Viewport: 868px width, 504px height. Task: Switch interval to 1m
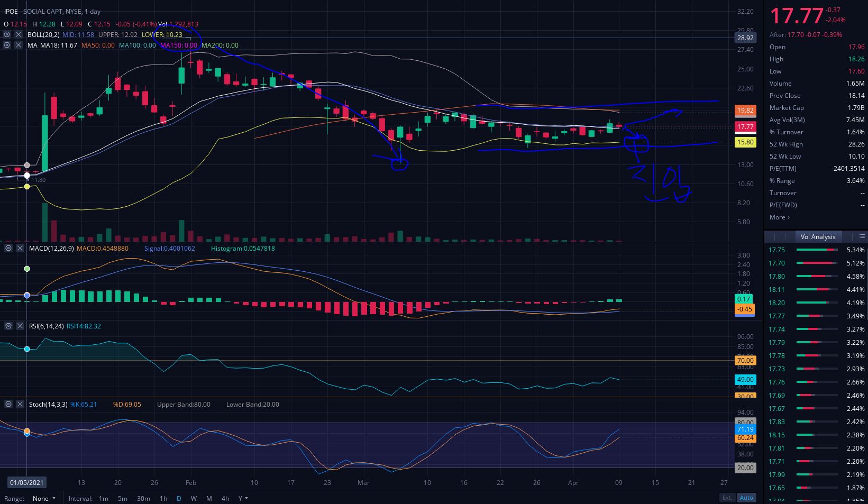[x=104, y=498]
